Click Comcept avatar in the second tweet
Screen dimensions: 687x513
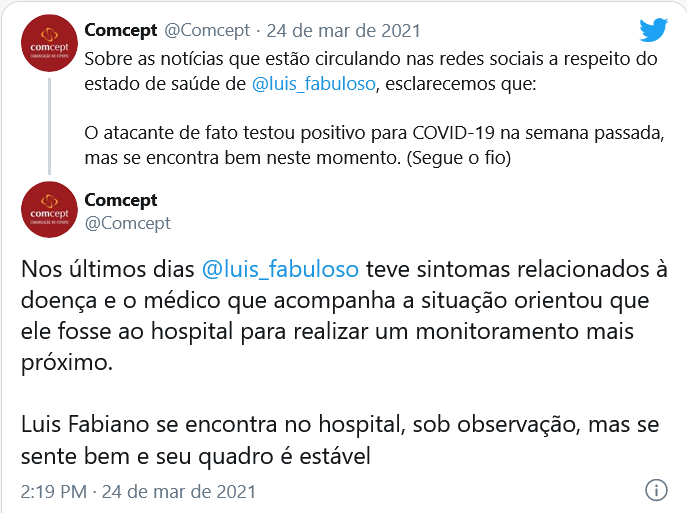click(48, 209)
